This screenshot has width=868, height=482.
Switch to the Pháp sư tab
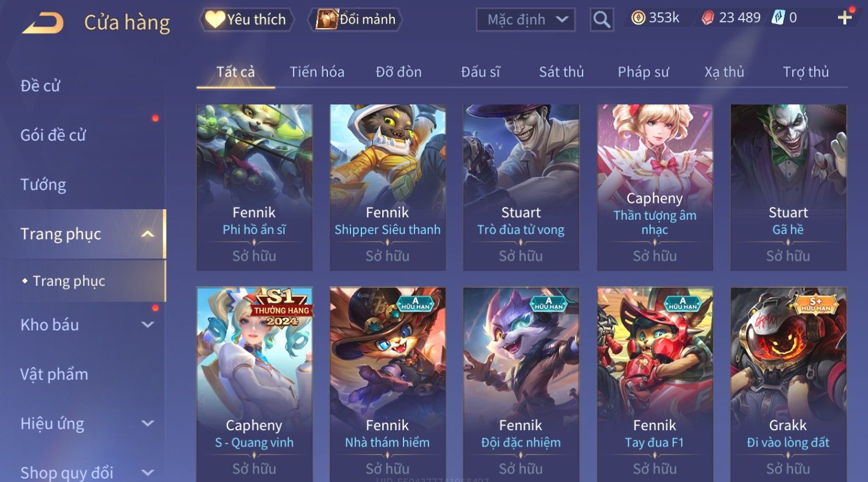coord(643,72)
